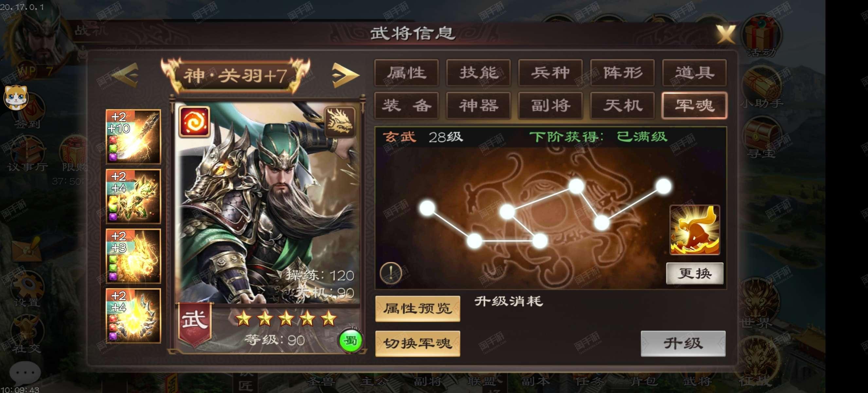
Task: Open the cat mascot assistant icon
Action: (x=15, y=97)
